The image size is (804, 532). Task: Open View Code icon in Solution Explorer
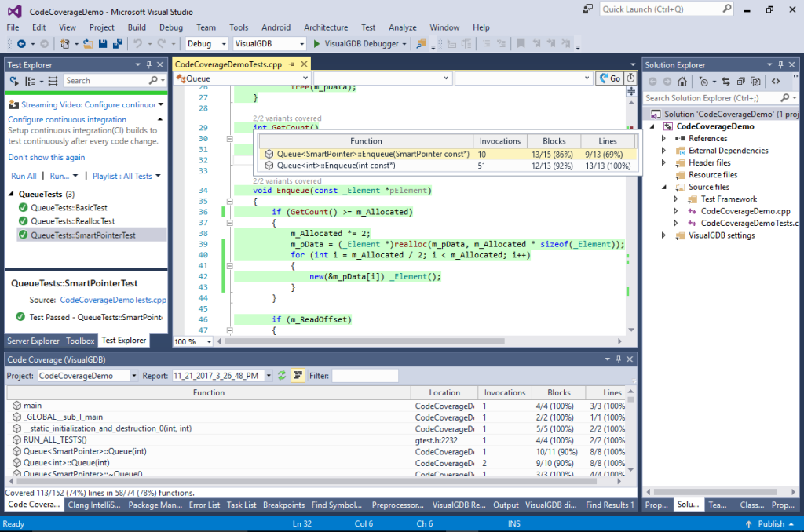[x=776, y=81]
